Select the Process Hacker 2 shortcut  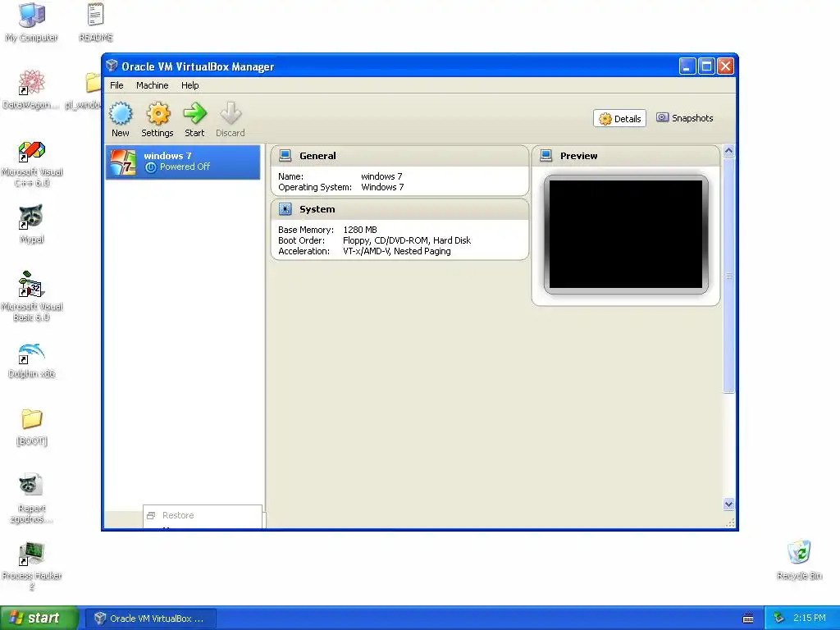click(x=32, y=565)
